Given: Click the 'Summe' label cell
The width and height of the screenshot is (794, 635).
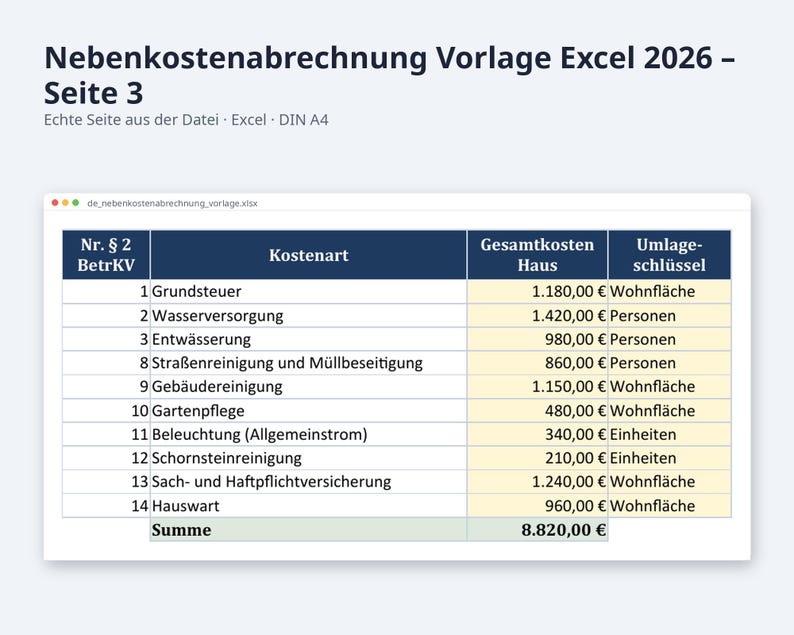Looking at the screenshot, I should 308,530.
